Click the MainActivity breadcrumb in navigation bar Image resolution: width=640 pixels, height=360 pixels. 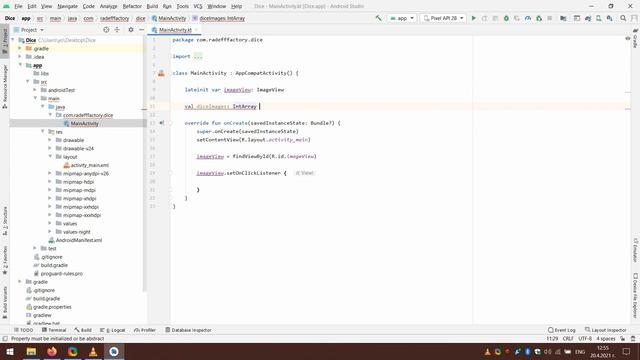coord(169,18)
